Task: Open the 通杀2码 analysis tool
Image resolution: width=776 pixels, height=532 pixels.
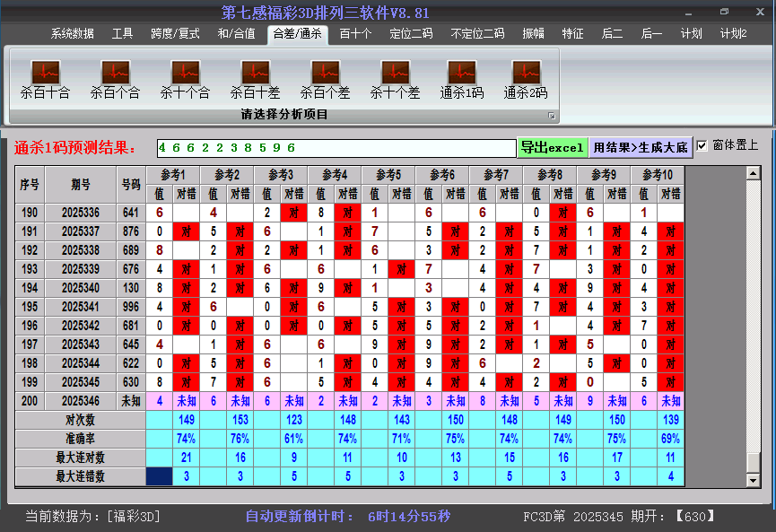Action: (526, 73)
